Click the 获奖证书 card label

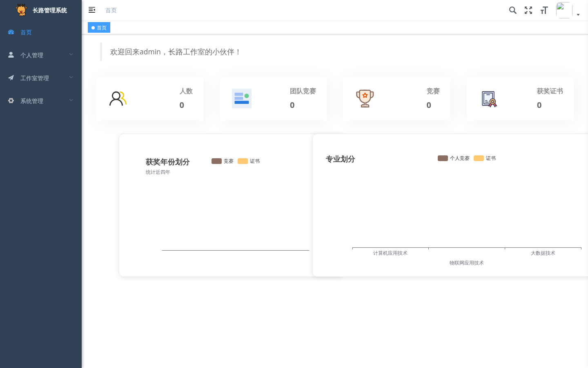tap(550, 91)
